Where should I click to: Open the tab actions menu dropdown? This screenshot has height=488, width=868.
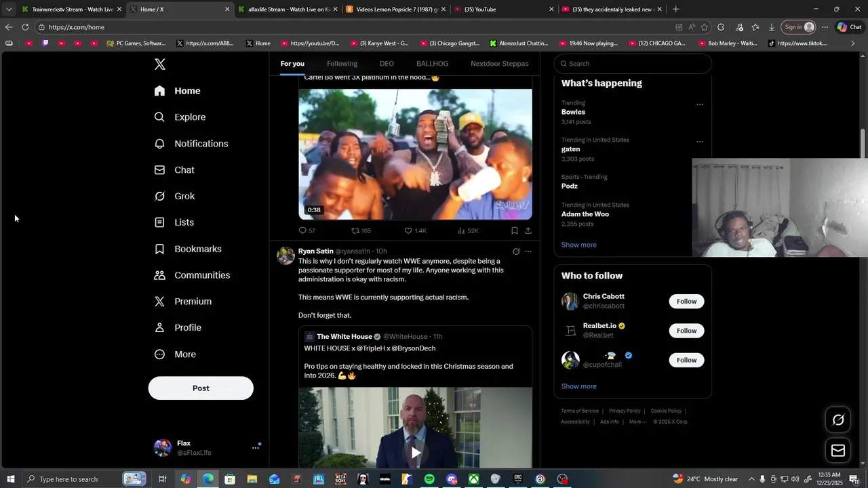[x=9, y=9]
